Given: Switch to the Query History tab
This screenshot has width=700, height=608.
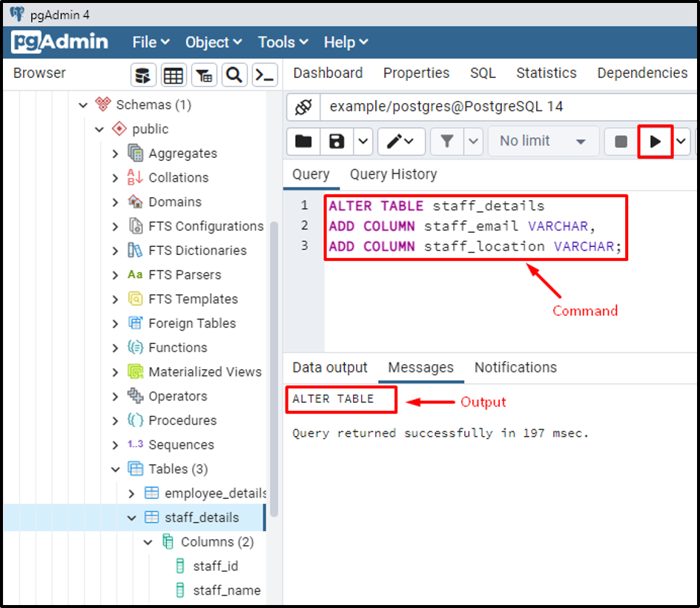Looking at the screenshot, I should pyautogui.click(x=393, y=174).
